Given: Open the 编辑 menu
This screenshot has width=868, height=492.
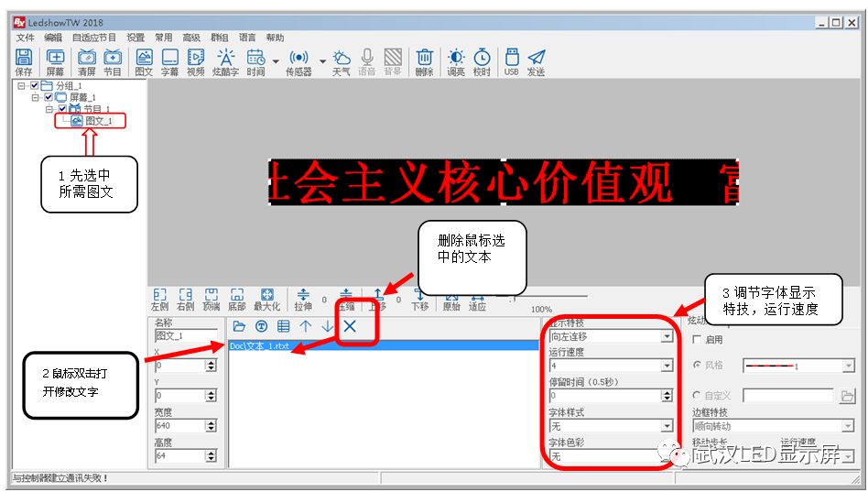Looking at the screenshot, I should pyautogui.click(x=53, y=38).
